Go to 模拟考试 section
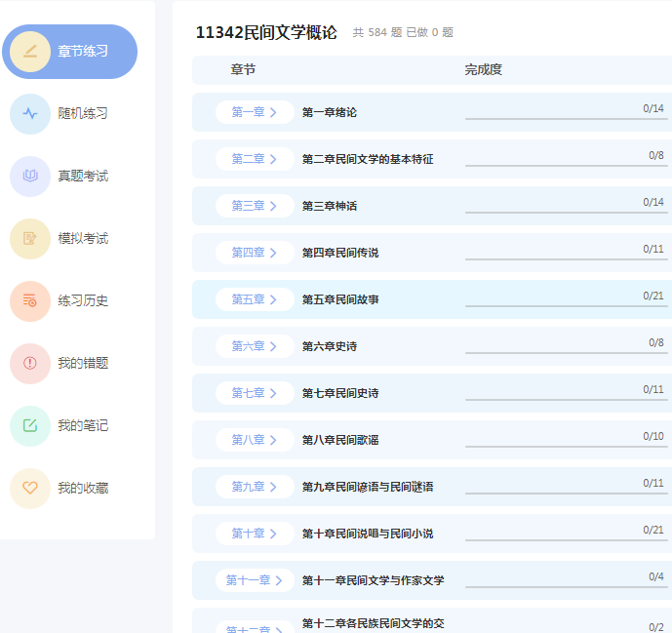 coord(83,238)
